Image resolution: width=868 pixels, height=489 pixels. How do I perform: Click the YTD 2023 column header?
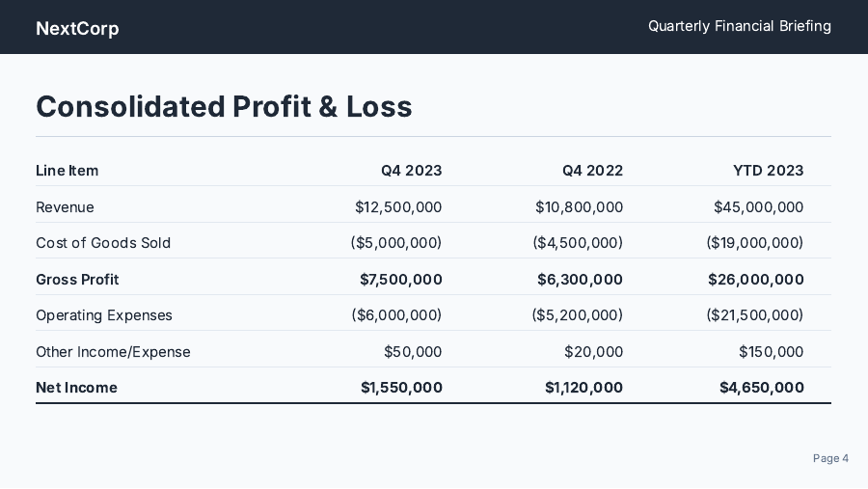[768, 171]
